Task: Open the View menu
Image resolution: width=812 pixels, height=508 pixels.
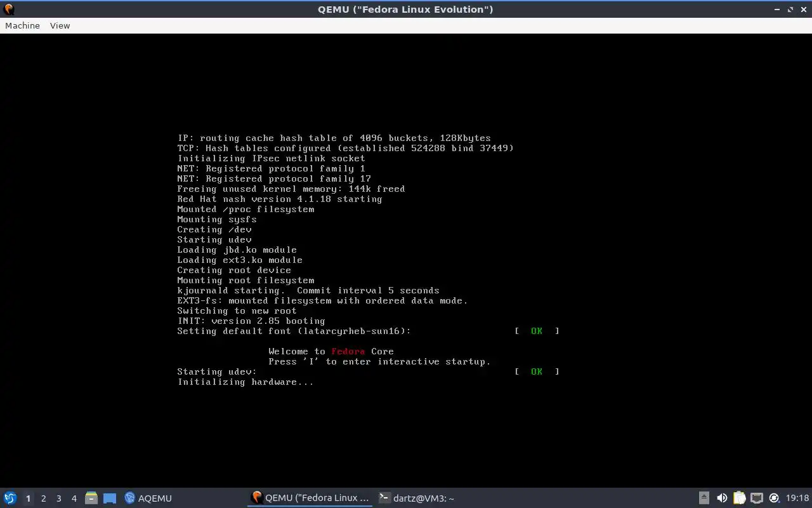Action: tap(60, 25)
